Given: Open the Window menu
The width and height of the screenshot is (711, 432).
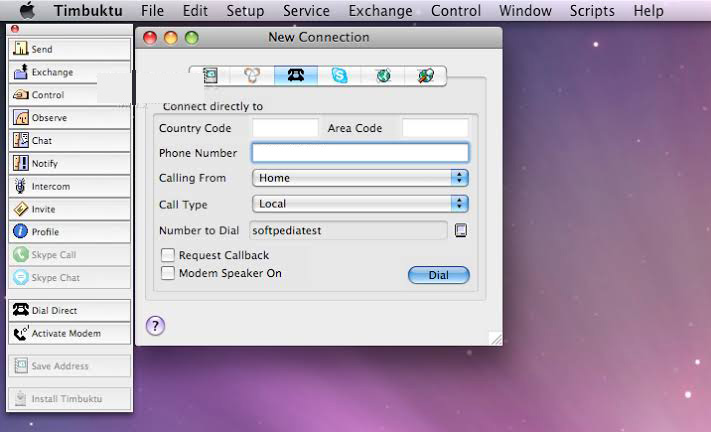Looking at the screenshot, I should [x=525, y=10].
